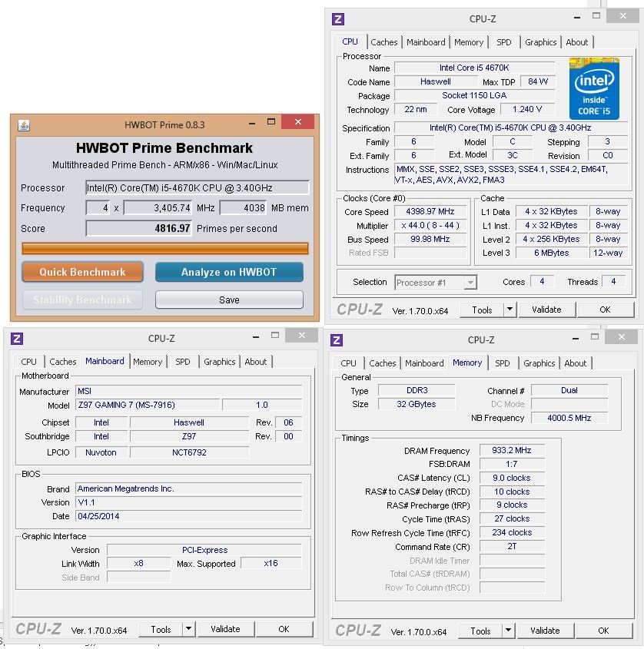Open About tab in Mainboard window
The height and width of the screenshot is (649, 644).
click(256, 362)
